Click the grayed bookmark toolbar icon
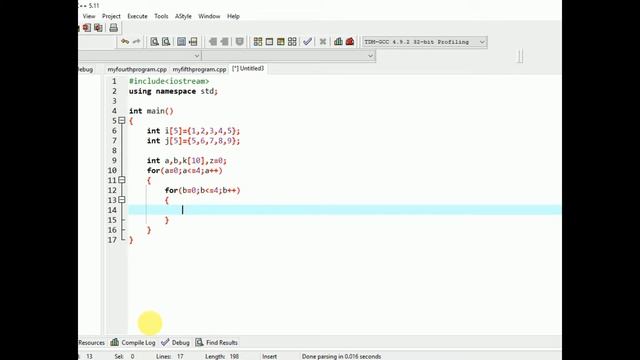Screen dimensions: 640x360 click(240, 42)
